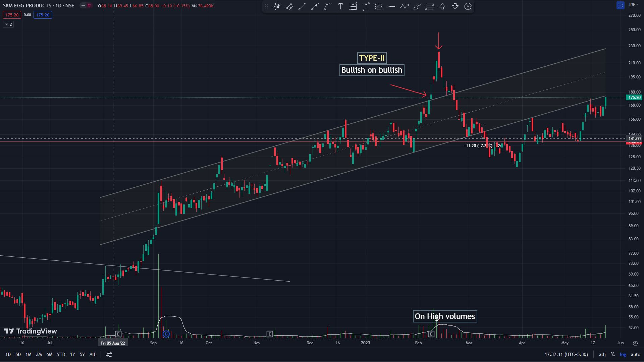Viewport: 644px width, 362px height.
Task: Collapse the indicators list via the 2 chevron
Action: [x=8, y=24]
